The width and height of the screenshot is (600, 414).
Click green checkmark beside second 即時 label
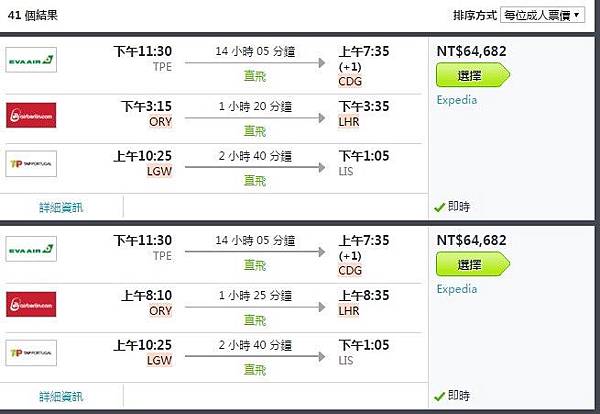tap(440, 396)
